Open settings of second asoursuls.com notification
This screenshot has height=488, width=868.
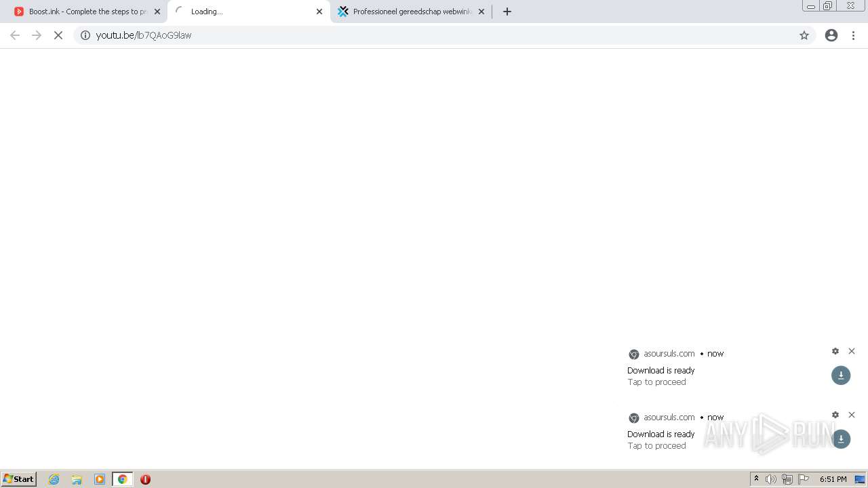pyautogui.click(x=835, y=415)
